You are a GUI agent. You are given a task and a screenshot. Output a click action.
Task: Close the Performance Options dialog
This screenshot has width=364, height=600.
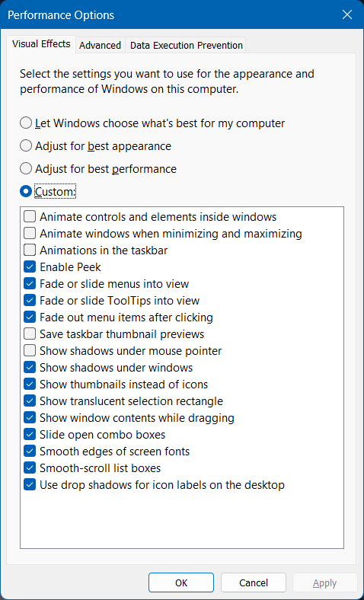[346, 14]
